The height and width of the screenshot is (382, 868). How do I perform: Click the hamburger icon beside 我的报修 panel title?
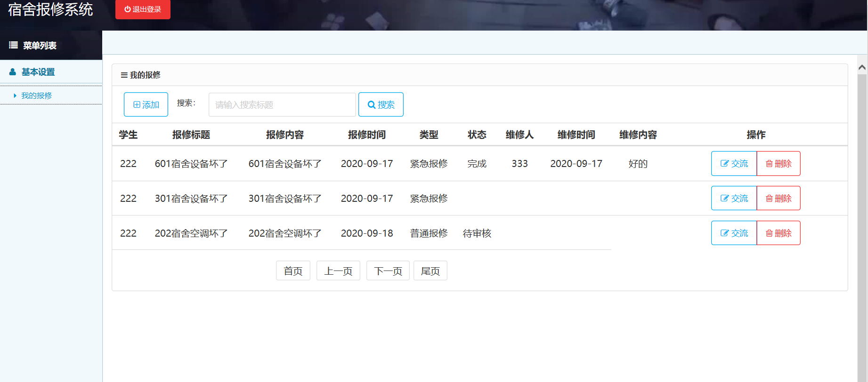(x=124, y=75)
